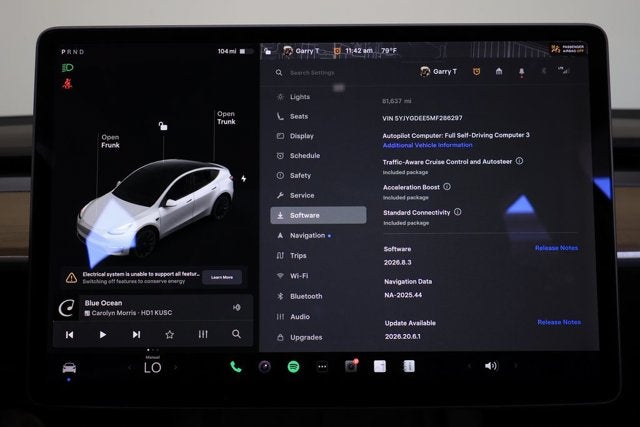Decrease volume with left chevron
This screenshot has height=427, width=640.
(469, 366)
